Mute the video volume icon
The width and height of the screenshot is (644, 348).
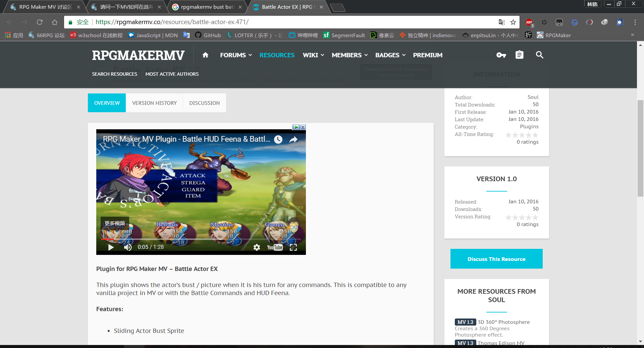pos(128,247)
